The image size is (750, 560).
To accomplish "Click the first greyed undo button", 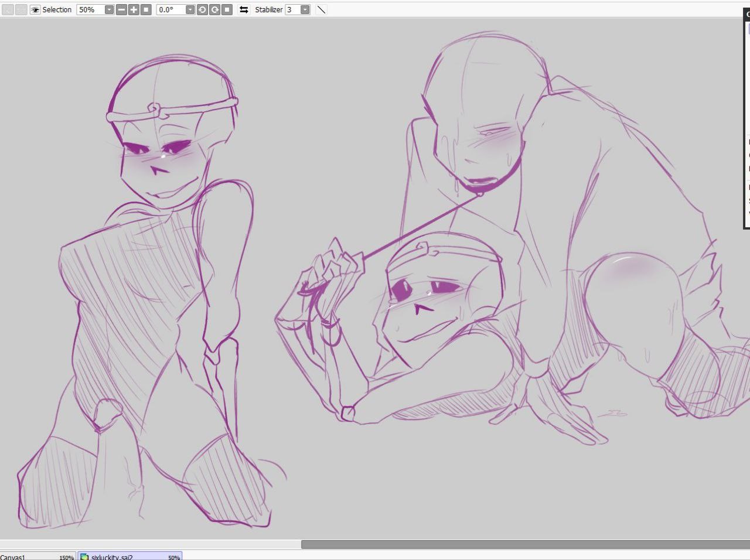I will [x=8, y=10].
